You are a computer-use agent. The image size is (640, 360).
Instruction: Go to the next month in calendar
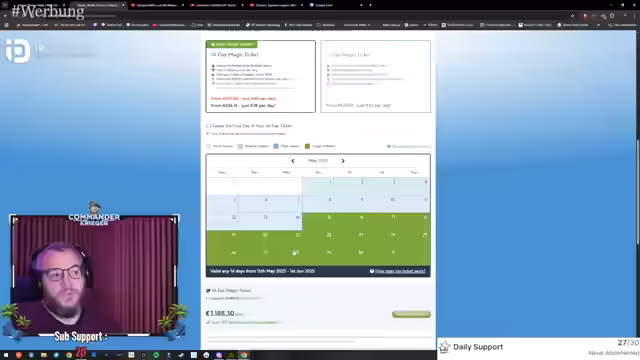(343, 161)
